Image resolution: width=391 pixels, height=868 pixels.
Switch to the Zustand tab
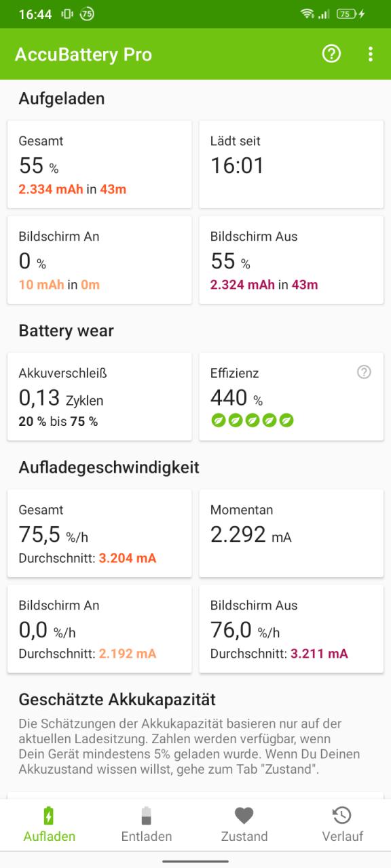coord(244,825)
